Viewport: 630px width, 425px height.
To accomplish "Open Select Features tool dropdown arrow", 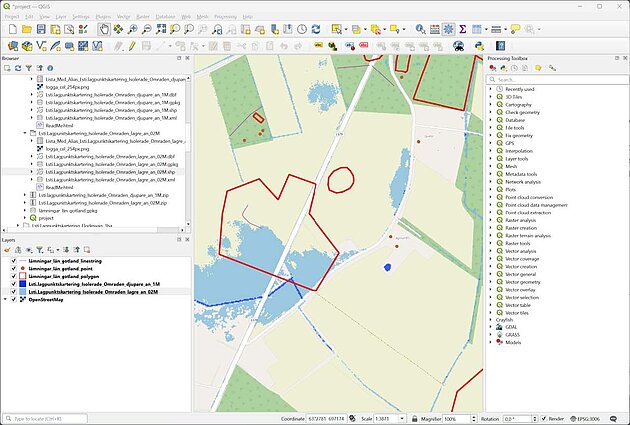I will click(x=346, y=29).
